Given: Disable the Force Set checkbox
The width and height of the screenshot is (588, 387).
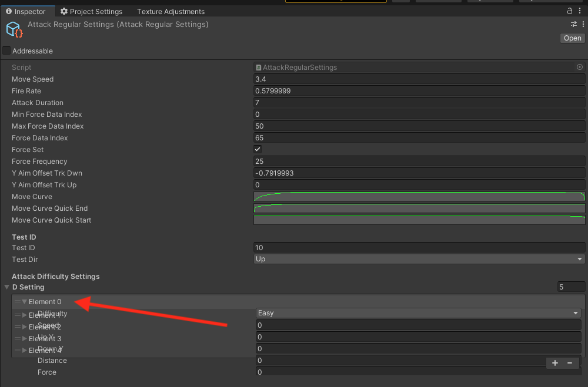Looking at the screenshot, I should [x=257, y=149].
